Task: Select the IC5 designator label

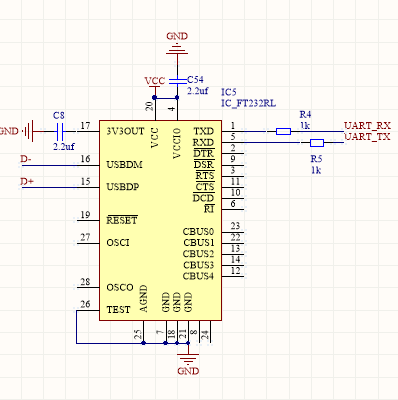Action: pyautogui.click(x=229, y=92)
